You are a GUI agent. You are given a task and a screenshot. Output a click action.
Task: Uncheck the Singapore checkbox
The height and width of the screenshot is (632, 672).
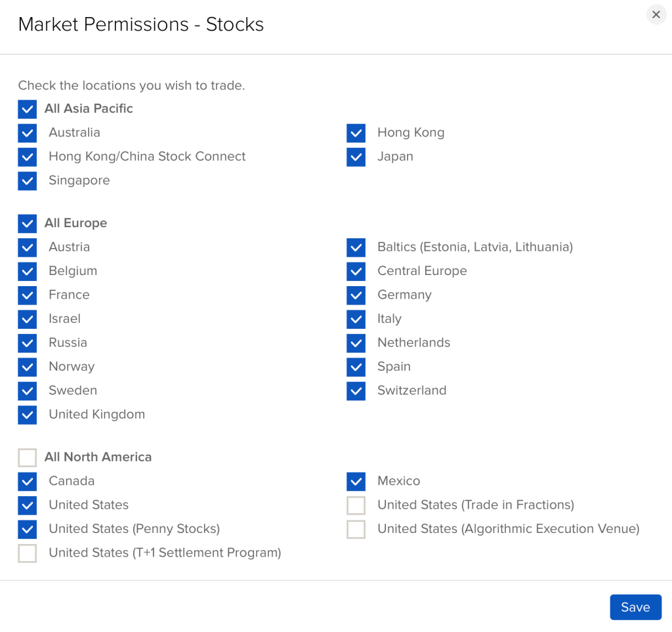coord(28,181)
